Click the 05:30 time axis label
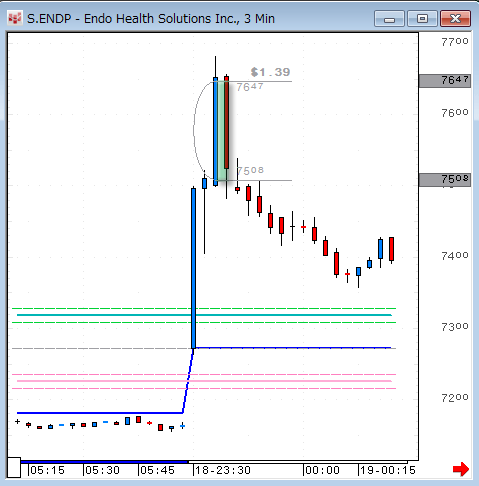 (x=102, y=470)
